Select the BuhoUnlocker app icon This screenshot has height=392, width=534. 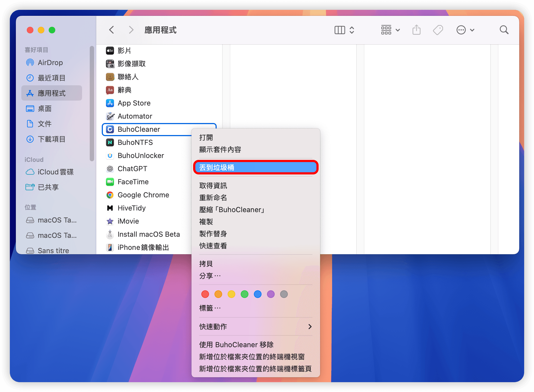[110, 156]
